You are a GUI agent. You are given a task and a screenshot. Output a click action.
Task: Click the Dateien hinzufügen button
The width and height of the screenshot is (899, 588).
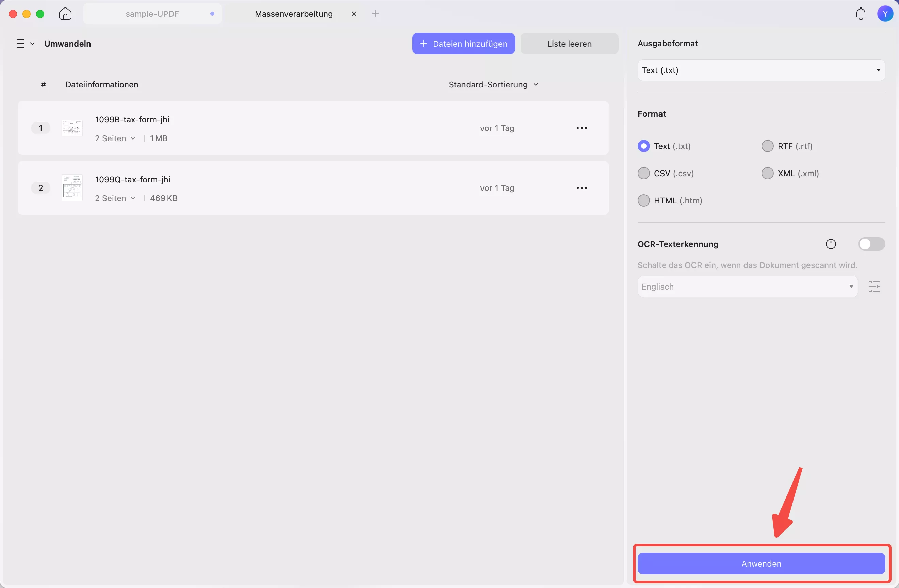pyautogui.click(x=463, y=44)
